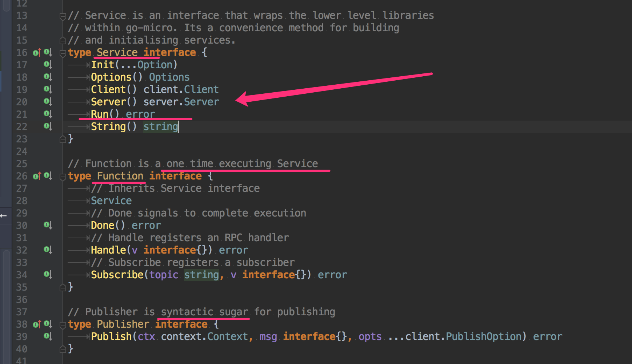
Task: Click line number 24 in the gutter
Action: point(21,151)
